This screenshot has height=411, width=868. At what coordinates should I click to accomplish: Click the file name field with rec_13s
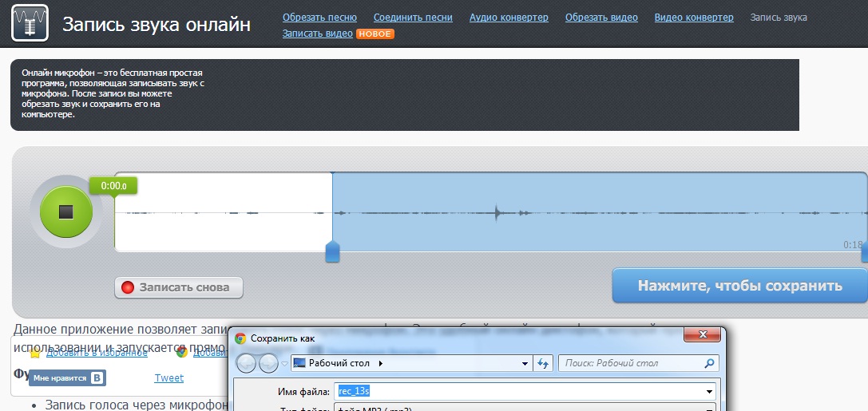[x=519, y=391]
